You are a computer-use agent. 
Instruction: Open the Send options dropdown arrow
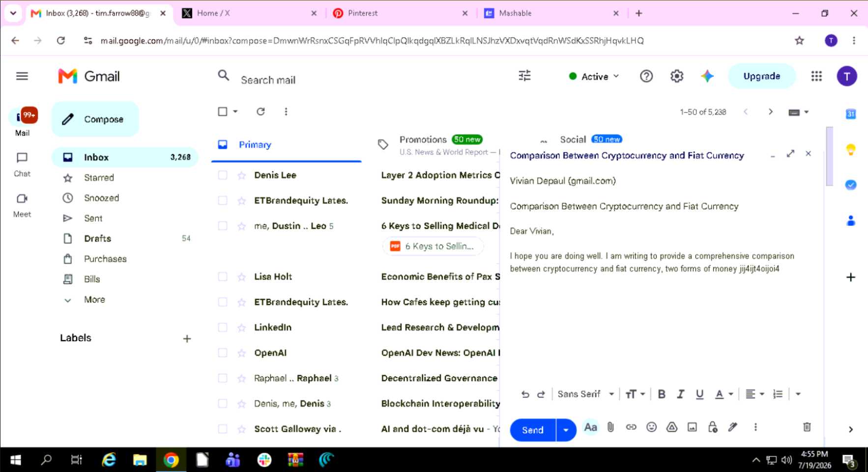(x=566, y=430)
